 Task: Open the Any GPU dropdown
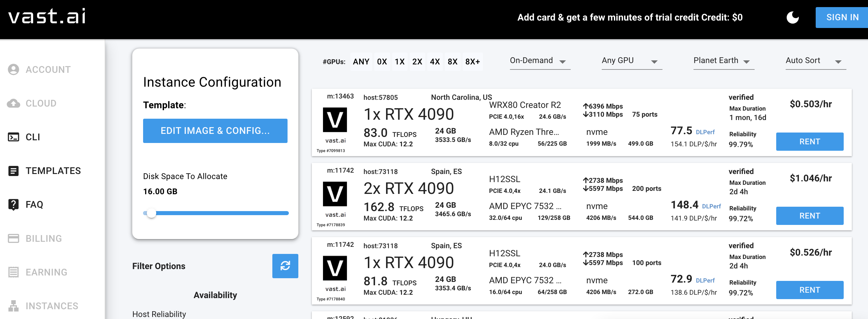(632, 61)
